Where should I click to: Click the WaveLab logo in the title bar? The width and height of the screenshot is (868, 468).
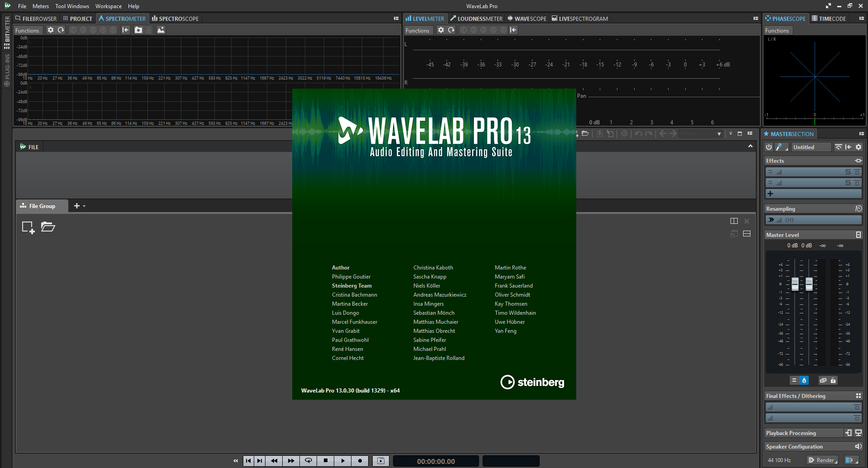pos(7,6)
